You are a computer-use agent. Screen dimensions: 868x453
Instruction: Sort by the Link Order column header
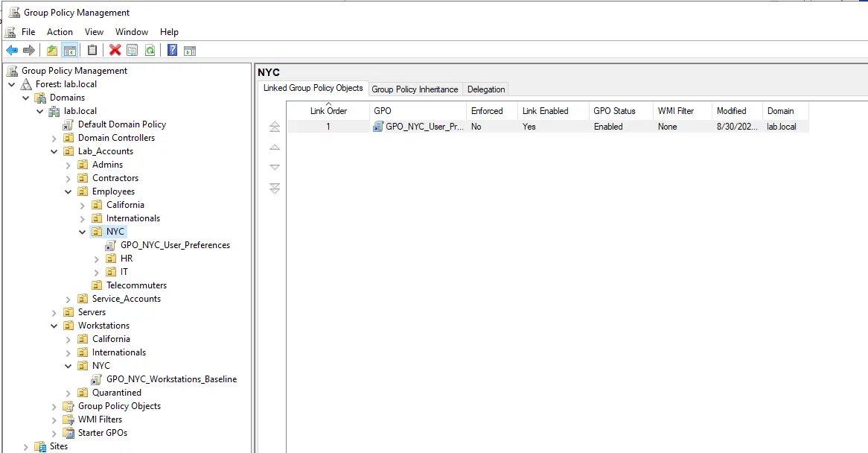(328, 111)
